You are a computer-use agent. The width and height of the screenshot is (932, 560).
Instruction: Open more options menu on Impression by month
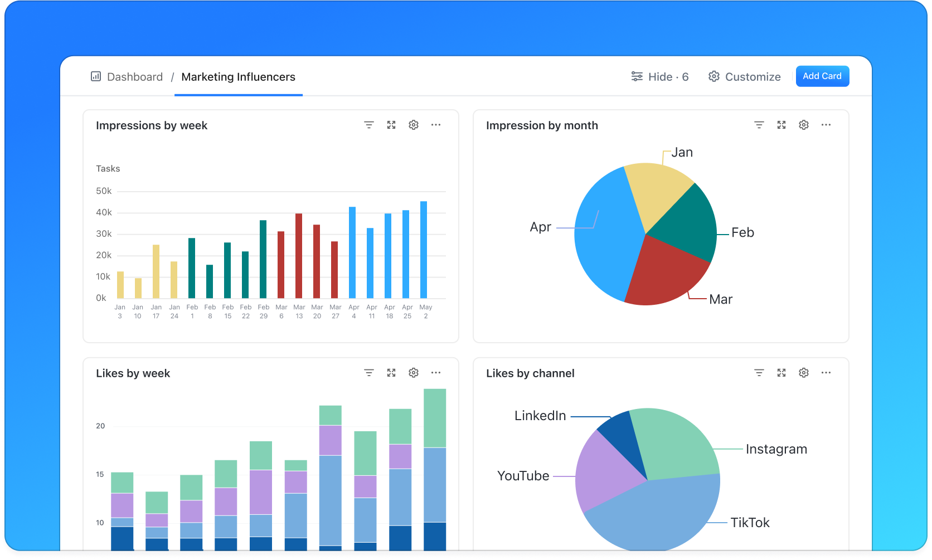826,125
